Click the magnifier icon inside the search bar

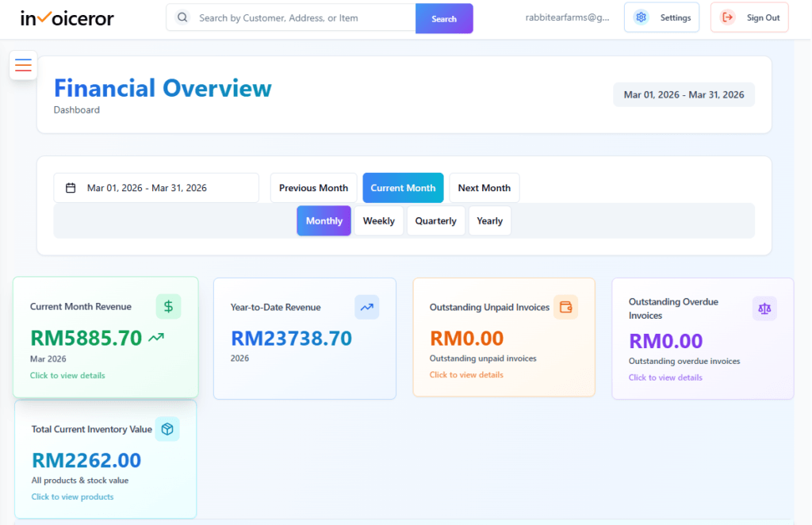(181, 17)
